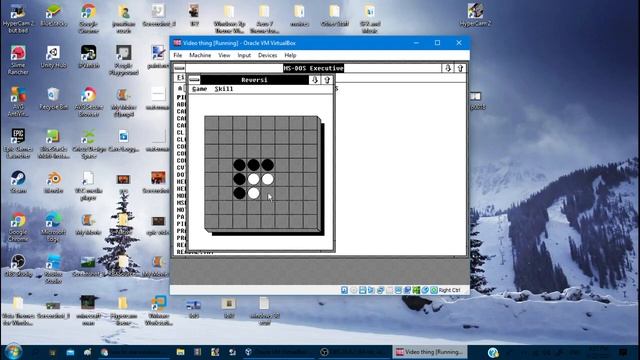Click MS-DOS Executive's down-arrow minimize button
Screen dimensions: 640x360
pos(448,68)
